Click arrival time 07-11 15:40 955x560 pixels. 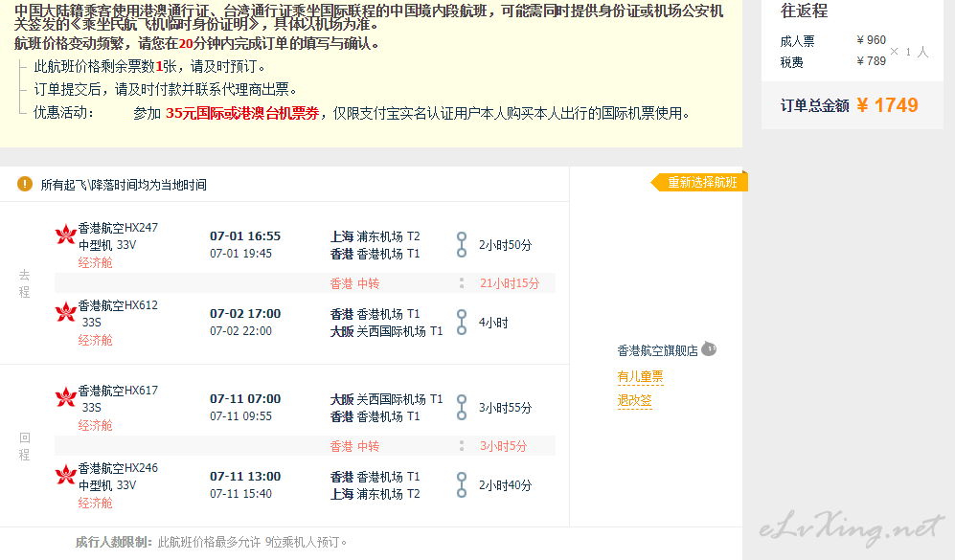(x=241, y=494)
